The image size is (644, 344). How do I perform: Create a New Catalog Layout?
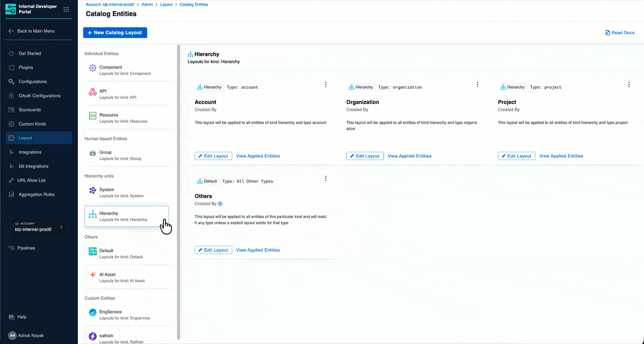pyautogui.click(x=115, y=33)
